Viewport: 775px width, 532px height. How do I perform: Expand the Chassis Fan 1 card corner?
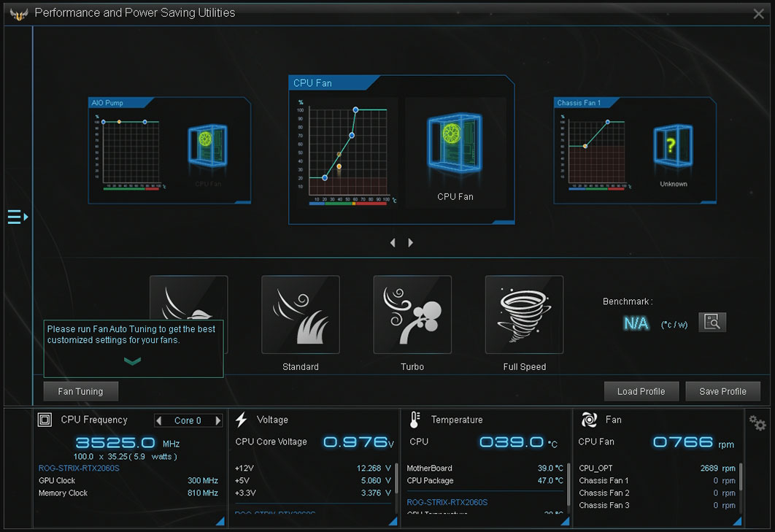(709, 201)
